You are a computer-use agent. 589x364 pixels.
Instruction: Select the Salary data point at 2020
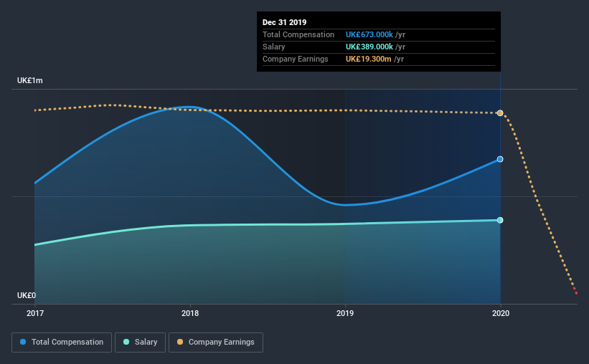500,220
